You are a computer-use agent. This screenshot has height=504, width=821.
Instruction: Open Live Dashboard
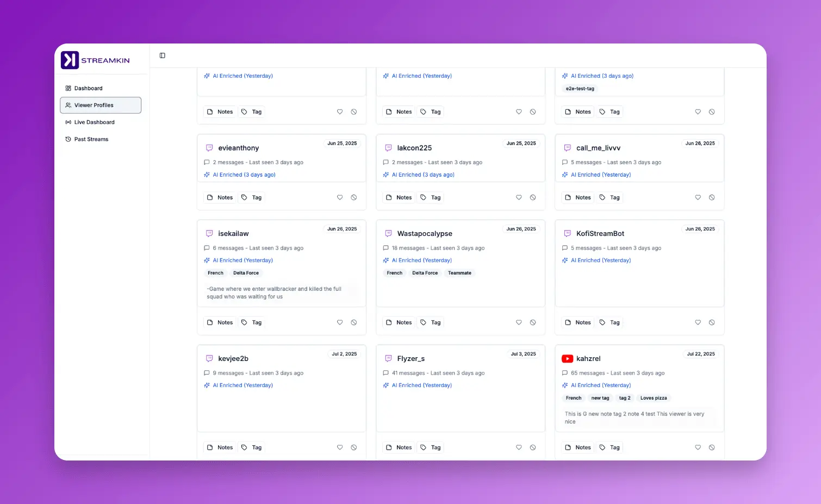[101, 122]
